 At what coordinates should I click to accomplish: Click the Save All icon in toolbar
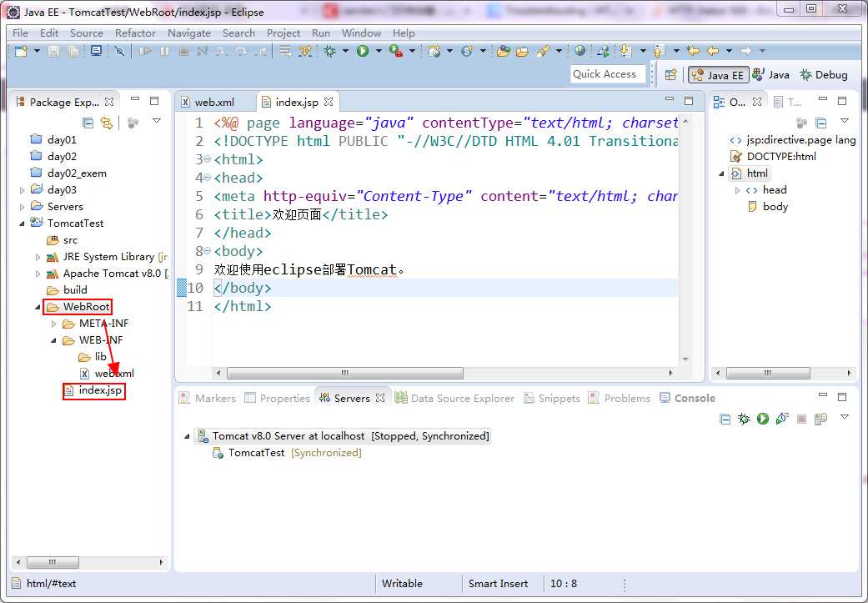73,52
